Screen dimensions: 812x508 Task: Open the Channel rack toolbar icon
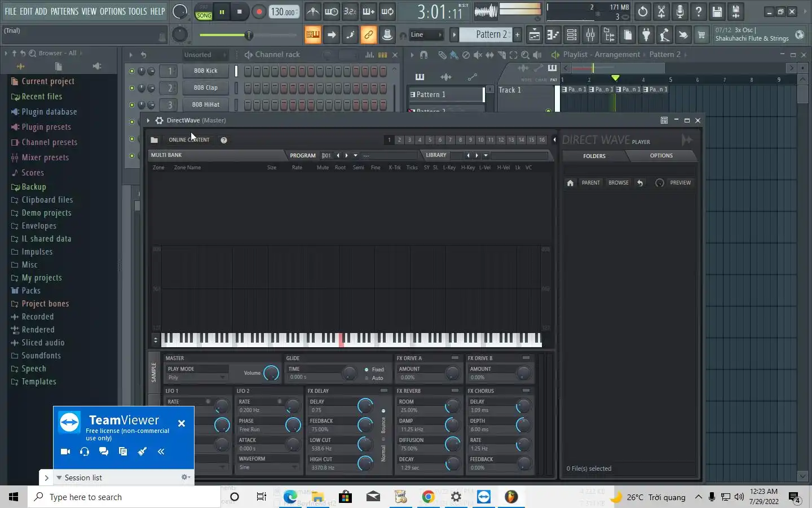coord(571,35)
